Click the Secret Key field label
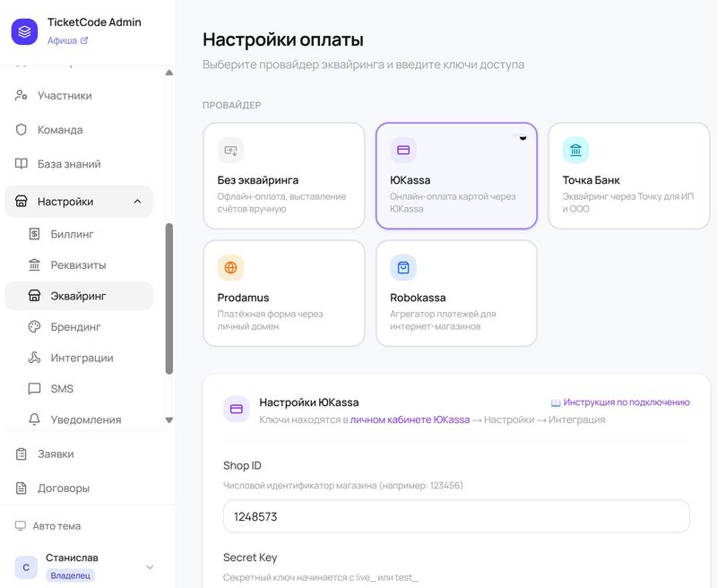The width and height of the screenshot is (717, 588). click(250, 558)
